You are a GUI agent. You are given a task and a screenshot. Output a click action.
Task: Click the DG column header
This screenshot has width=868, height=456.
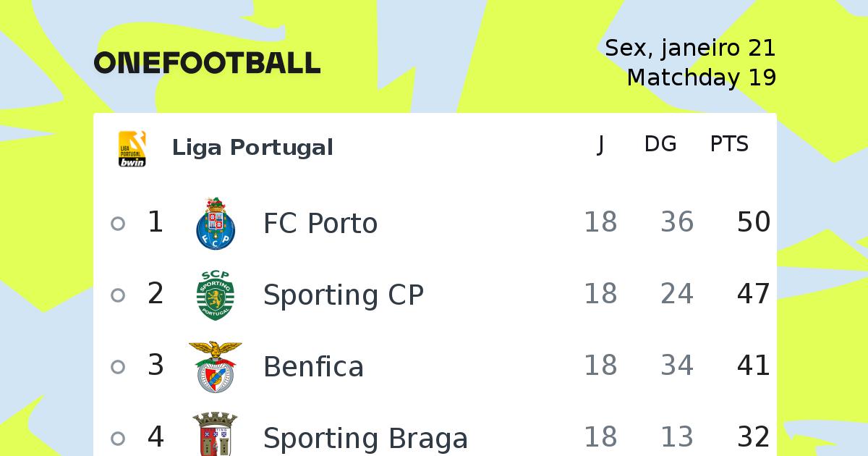point(660,145)
